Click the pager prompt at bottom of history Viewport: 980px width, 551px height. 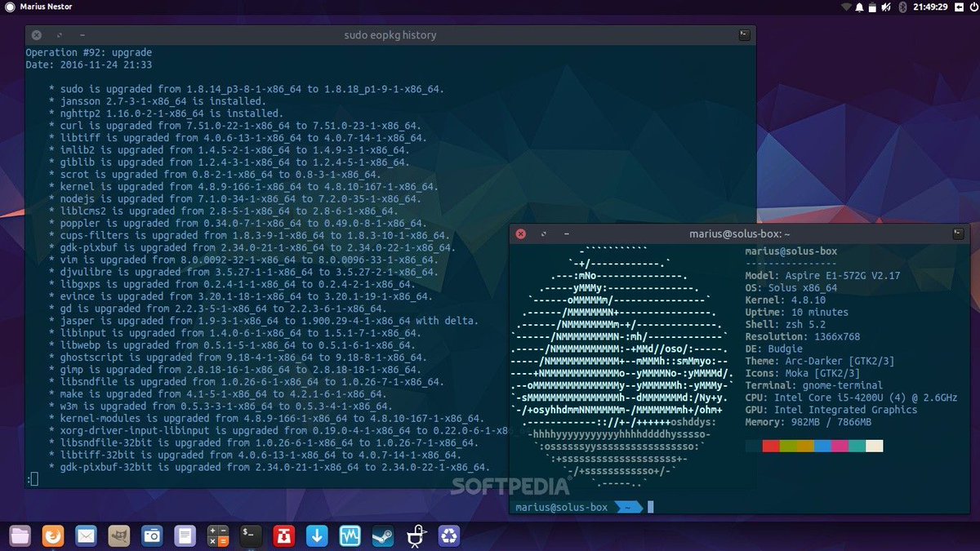(32, 479)
